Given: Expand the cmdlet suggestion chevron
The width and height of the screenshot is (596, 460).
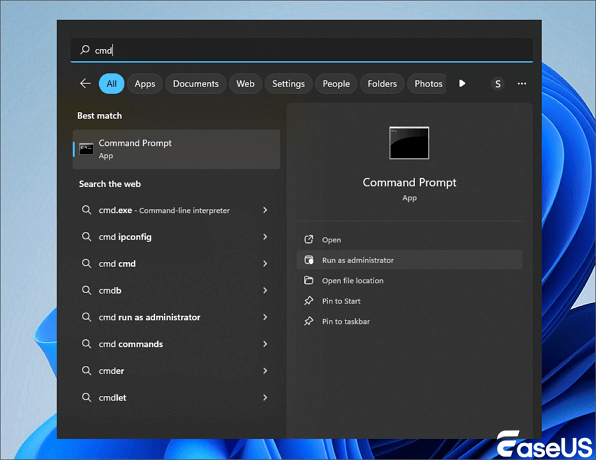Looking at the screenshot, I should 265,398.
